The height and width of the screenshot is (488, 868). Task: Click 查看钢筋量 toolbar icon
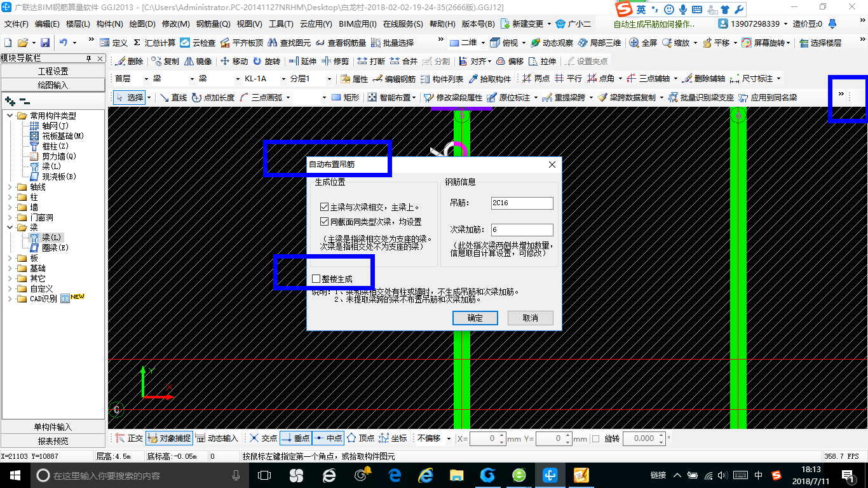coord(341,43)
